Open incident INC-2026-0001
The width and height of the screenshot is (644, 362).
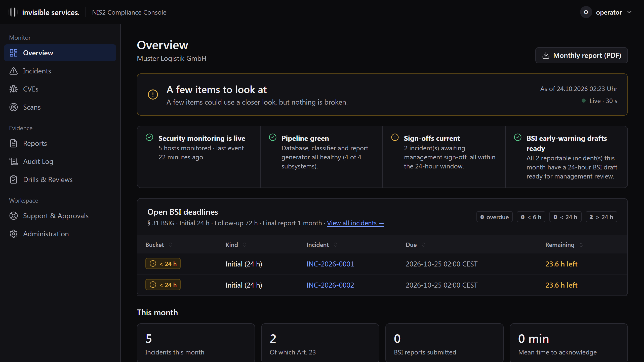pyautogui.click(x=330, y=264)
